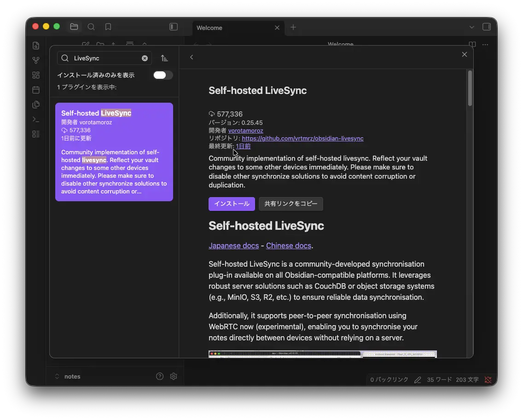Click the 0 バックリンク status item
The width and height of the screenshot is (523, 420).
pos(389,379)
